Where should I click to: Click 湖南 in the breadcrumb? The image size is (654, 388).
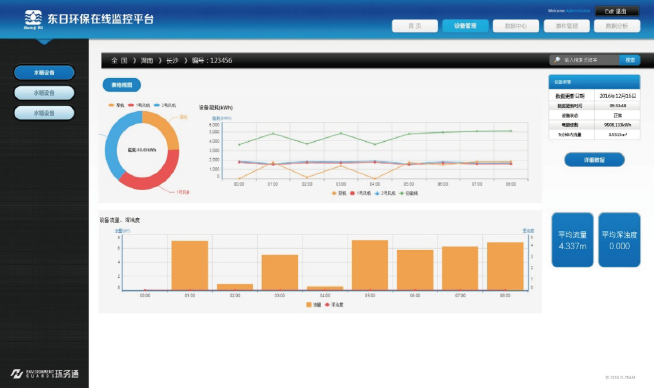click(x=147, y=60)
